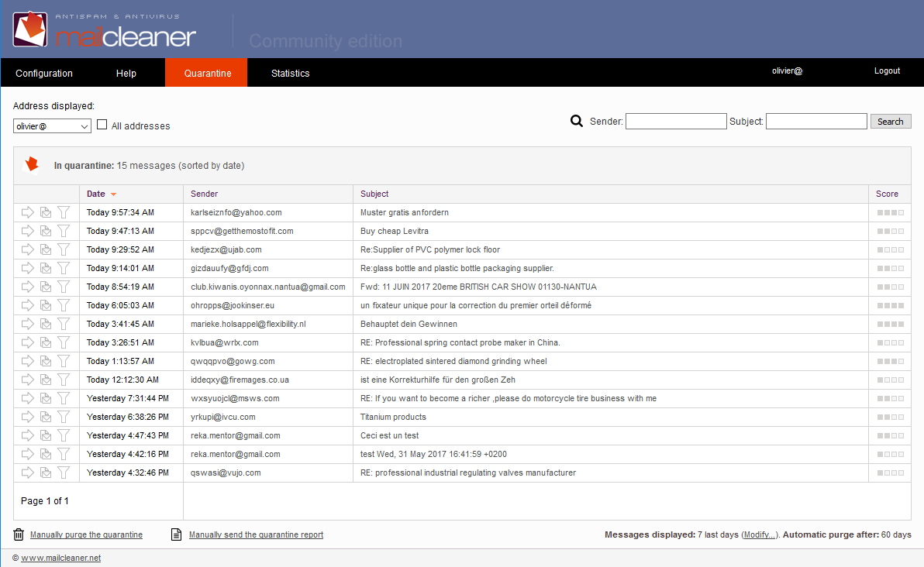
Task: Open the filter reasons for the kedjezx@ujab.com message
Action: [63, 249]
